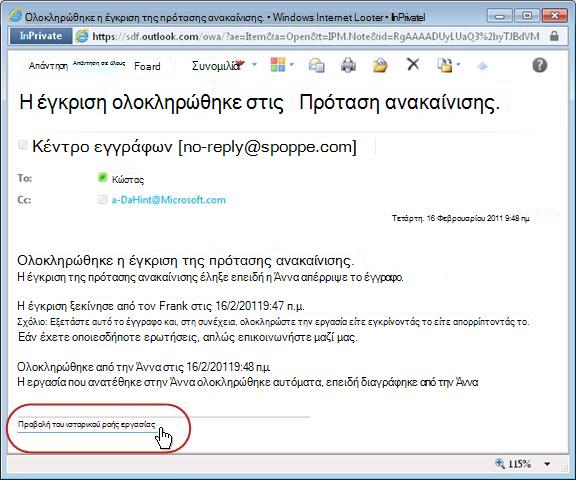Click the Απάντηση reply button
The image size is (576, 480).
(x=48, y=66)
